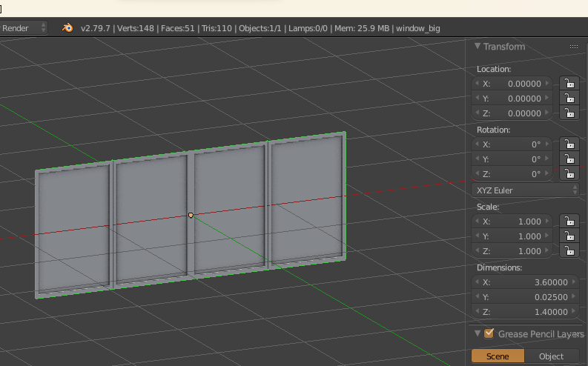The width and height of the screenshot is (588, 366).
Task: Click the Blender logo icon in header
Action: (67, 27)
